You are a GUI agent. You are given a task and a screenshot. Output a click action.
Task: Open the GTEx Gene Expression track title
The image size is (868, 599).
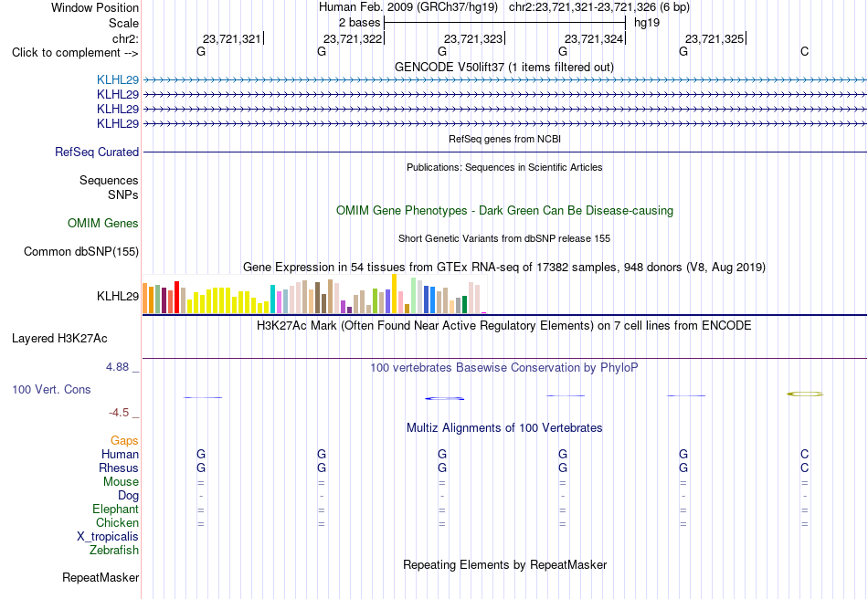(504, 268)
